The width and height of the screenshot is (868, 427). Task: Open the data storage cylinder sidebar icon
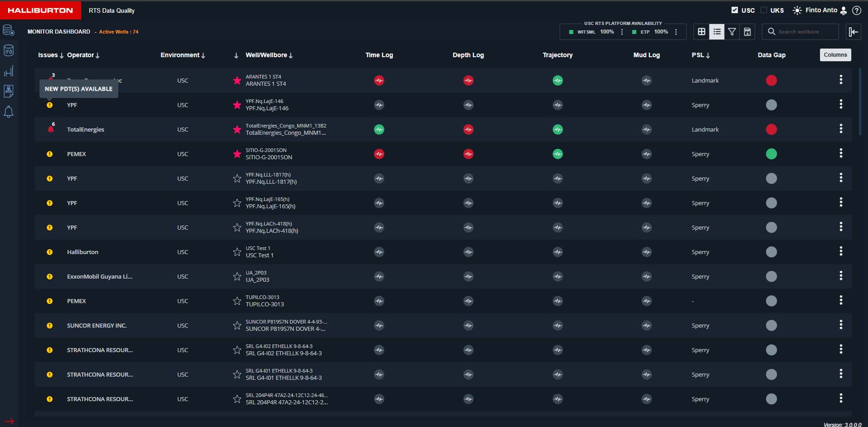[x=9, y=50]
